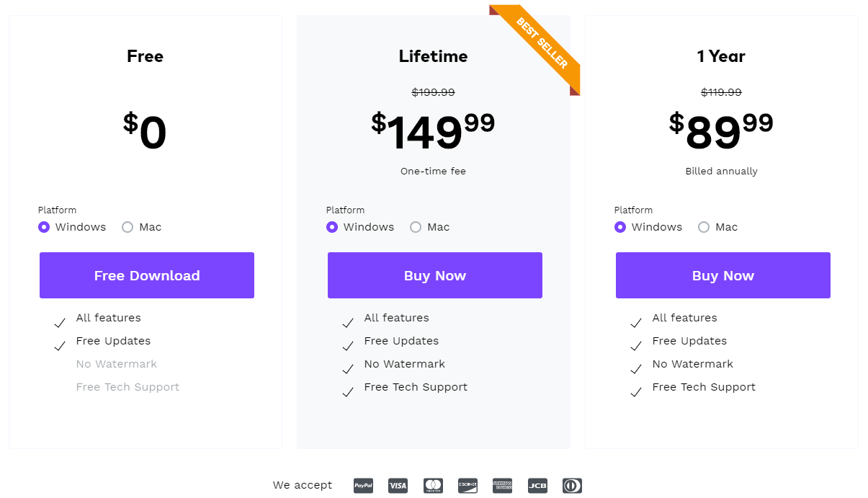This screenshot has width=868, height=498.
Task: Click the 1 Year plan title
Action: click(x=721, y=56)
